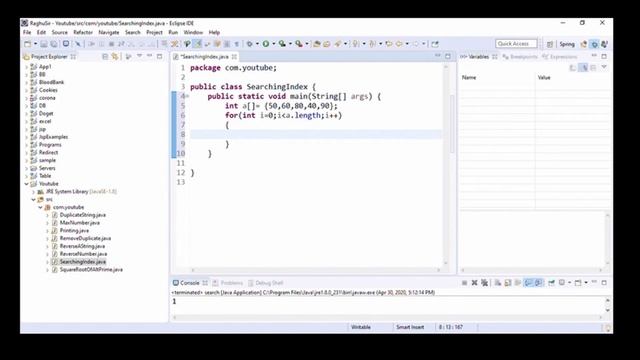Click the green Run button icon

266,44
